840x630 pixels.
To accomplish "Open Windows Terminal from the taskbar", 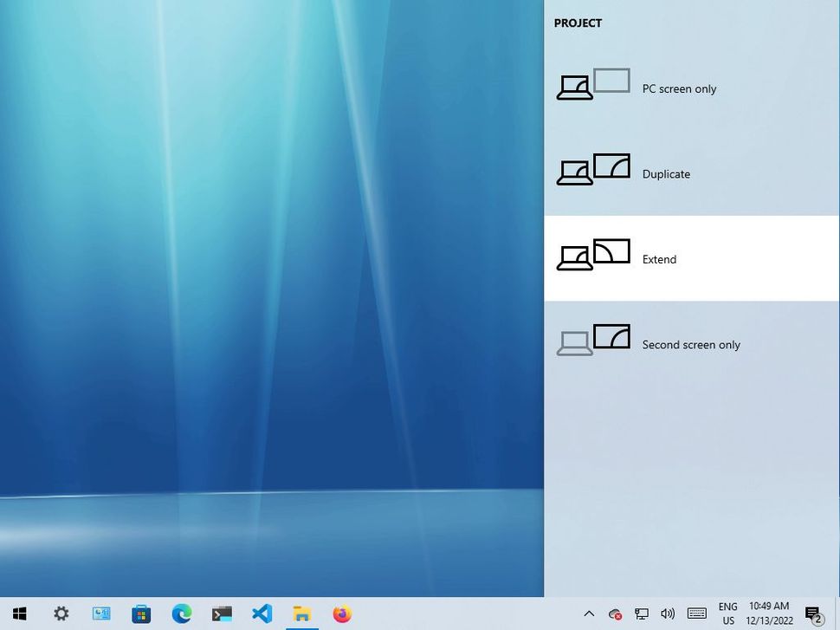I will [x=222, y=614].
